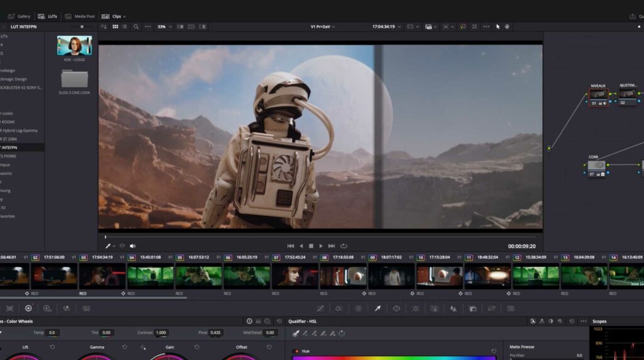
Task: Mute the viewer audio speaker
Action: pos(133,246)
